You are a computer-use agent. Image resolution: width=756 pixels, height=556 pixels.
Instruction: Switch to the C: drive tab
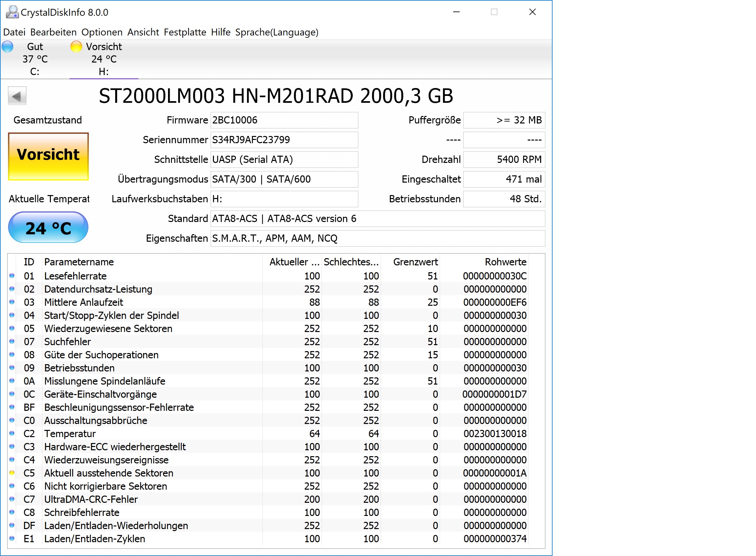[x=35, y=59]
